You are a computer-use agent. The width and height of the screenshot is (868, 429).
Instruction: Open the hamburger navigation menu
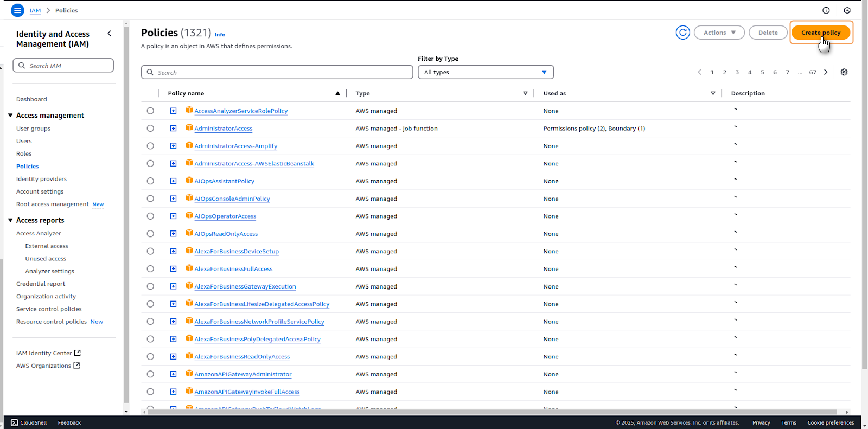click(17, 10)
